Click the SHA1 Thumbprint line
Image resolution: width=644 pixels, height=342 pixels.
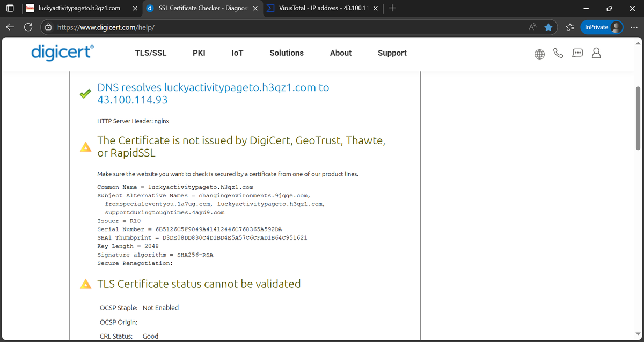[x=202, y=238]
